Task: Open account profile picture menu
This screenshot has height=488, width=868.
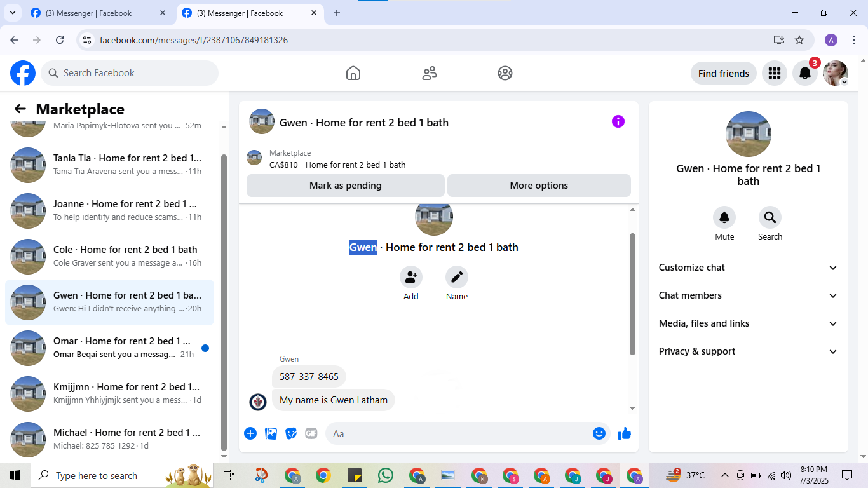Action: pyautogui.click(x=835, y=73)
